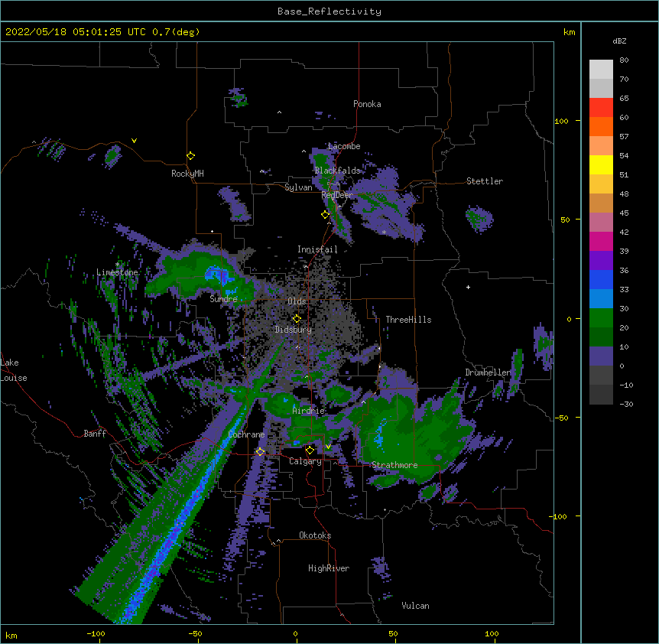Click the yellow diamond marker near RockyMH
Screen dimensions: 659x644
190,155
